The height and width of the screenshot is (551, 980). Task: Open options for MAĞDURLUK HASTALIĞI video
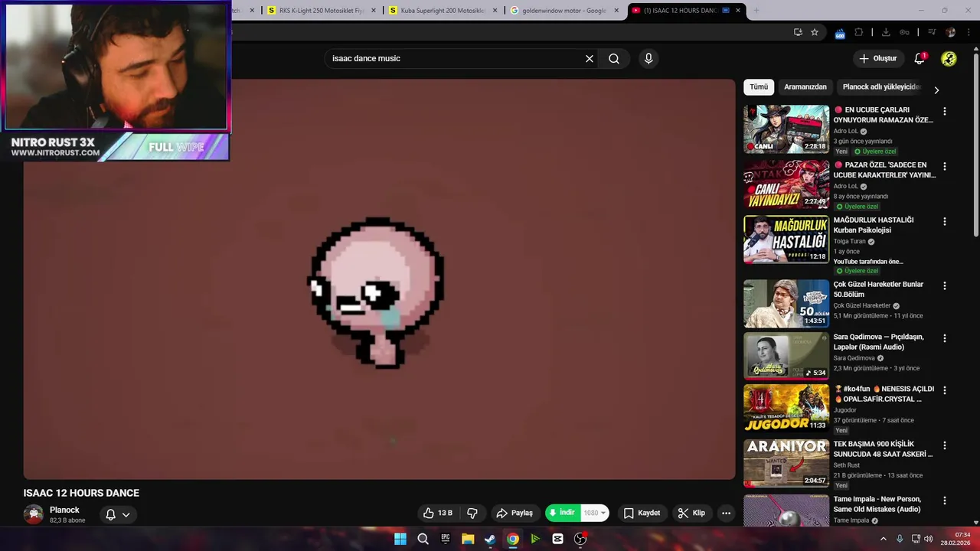[944, 221]
